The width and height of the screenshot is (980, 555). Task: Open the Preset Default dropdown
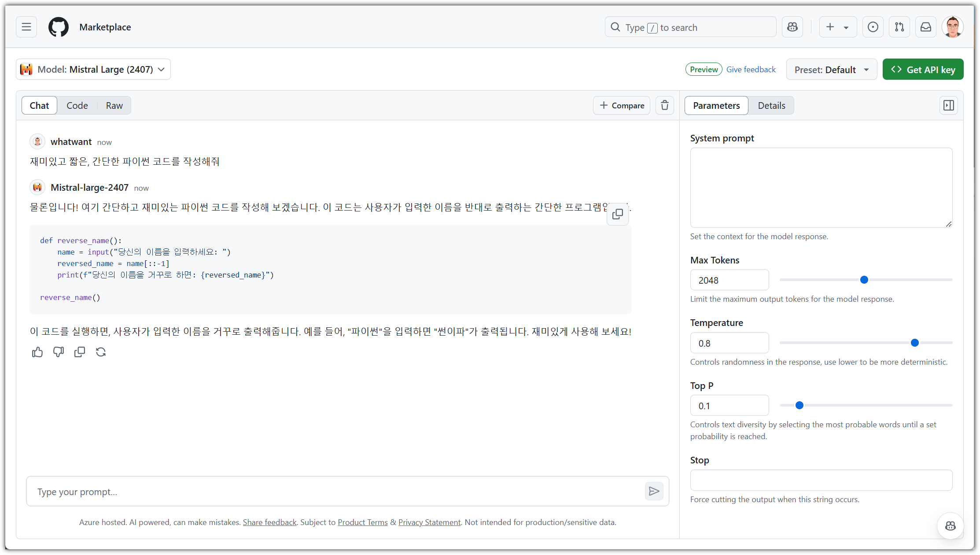831,70
